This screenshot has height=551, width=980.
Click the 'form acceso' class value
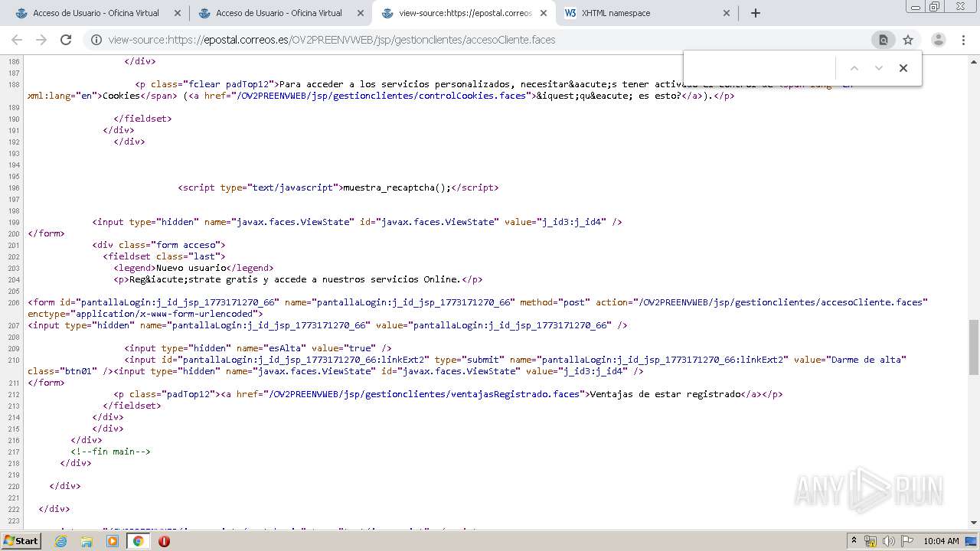click(185, 245)
